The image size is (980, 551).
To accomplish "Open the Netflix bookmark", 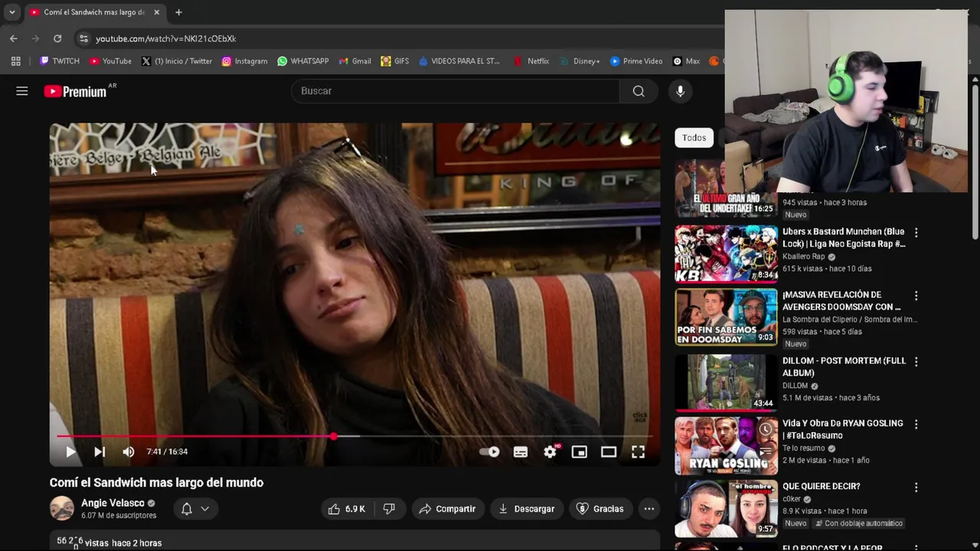I will pyautogui.click(x=531, y=61).
